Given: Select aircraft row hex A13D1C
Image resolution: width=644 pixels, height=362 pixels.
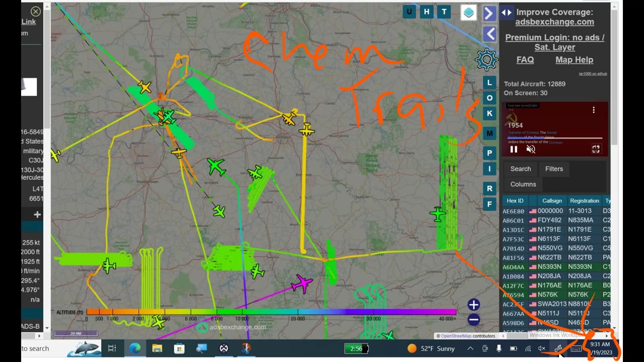Looking at the screenshot, I should (556, 230).
